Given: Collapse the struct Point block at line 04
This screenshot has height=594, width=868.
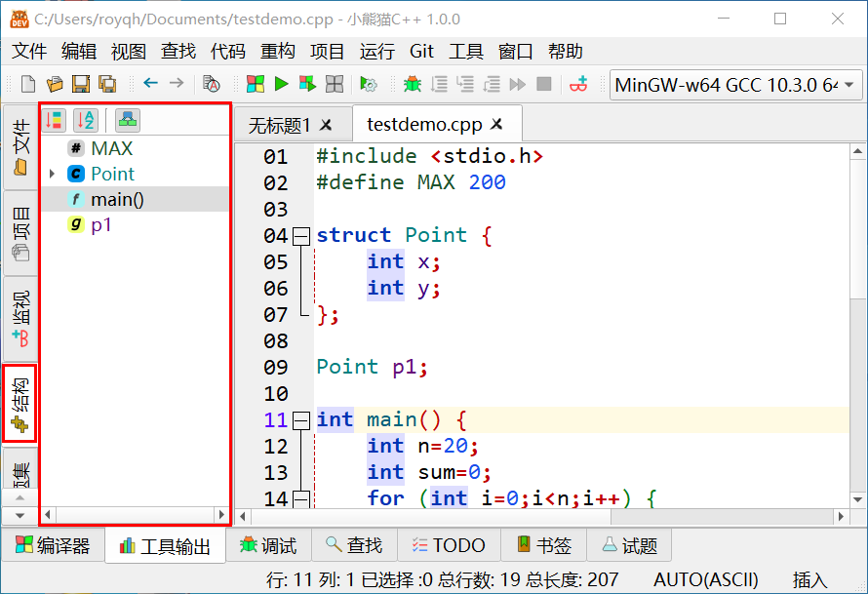Looking at the screenshot, I should coord(301,237).
